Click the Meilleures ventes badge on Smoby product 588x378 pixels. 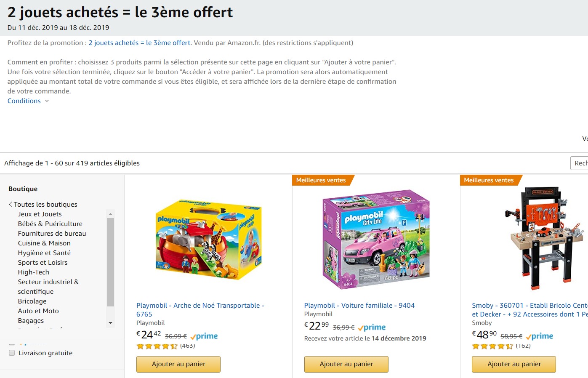click(x=489, y=180)
